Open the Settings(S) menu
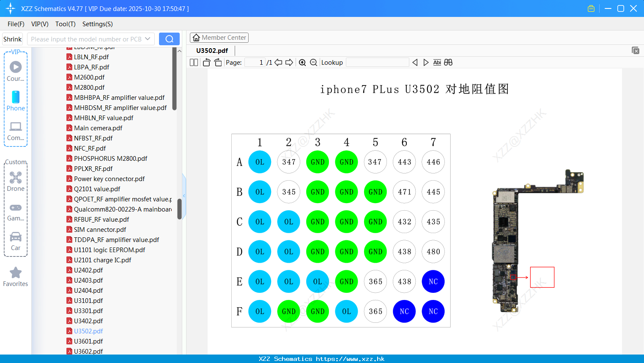This screenshot has width=644, height=363. click(98, 24)
